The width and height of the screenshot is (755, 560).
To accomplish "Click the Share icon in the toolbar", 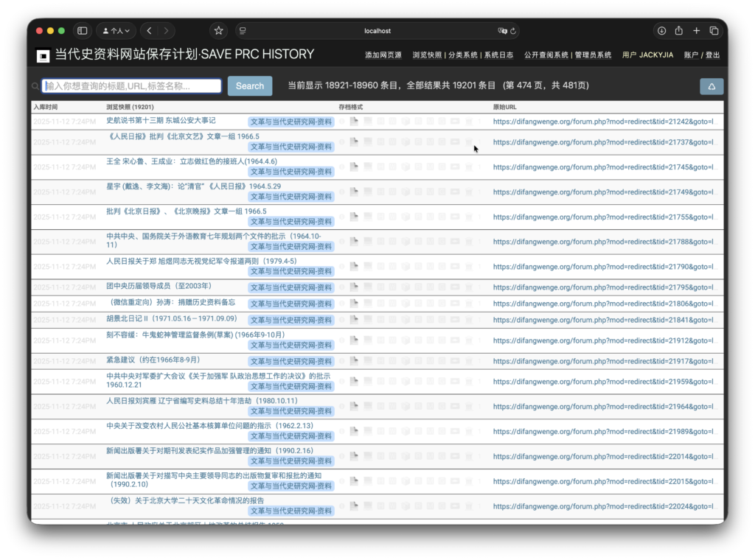I will tap(679, 31).
